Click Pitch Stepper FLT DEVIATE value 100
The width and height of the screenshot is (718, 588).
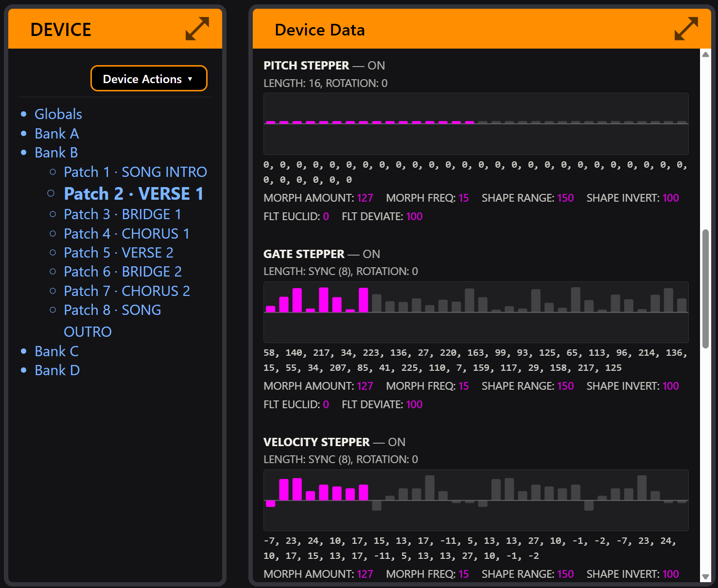pyautogui.click(x=414, y=216)
